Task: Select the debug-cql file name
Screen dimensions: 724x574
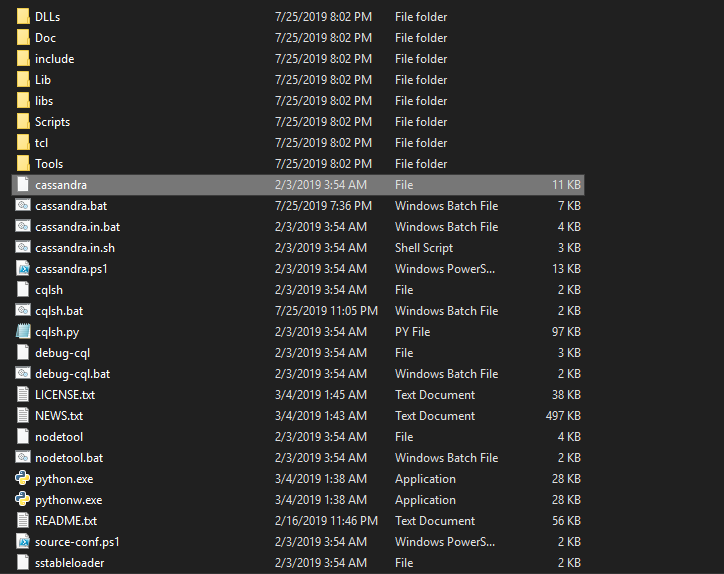Action: click(62, 353)
